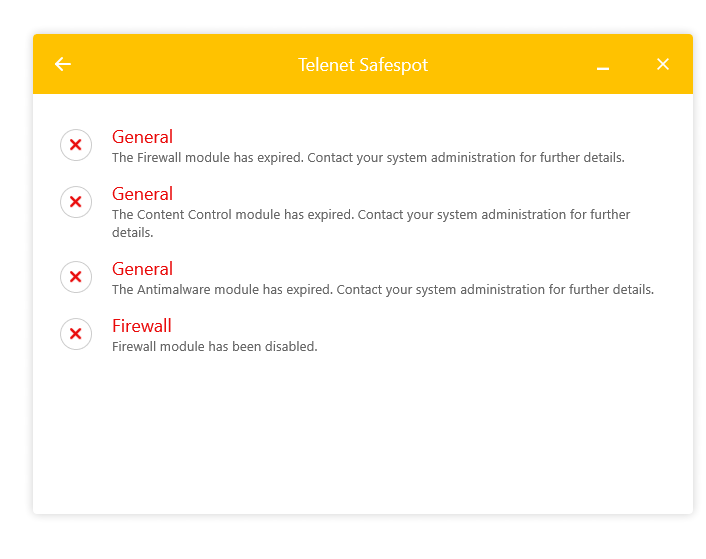Viewport: 706px width, 559px height.
Task: Open General heading above Content Control expired
Action: [142, 194]
